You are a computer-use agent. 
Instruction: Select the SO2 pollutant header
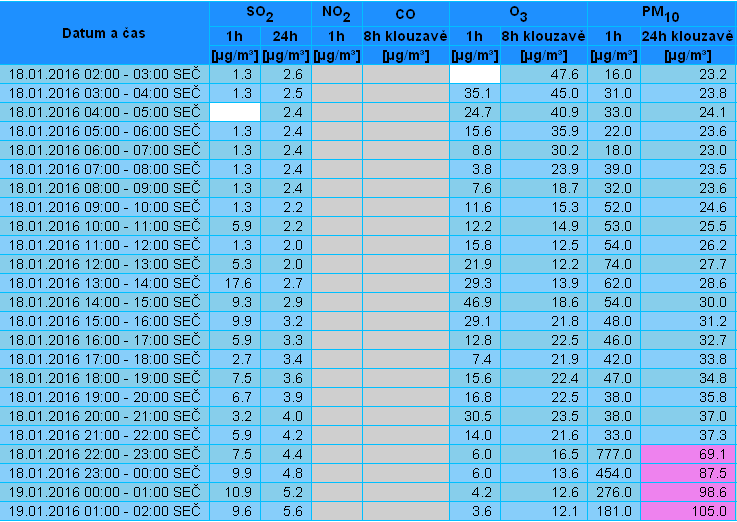[260, 13]
